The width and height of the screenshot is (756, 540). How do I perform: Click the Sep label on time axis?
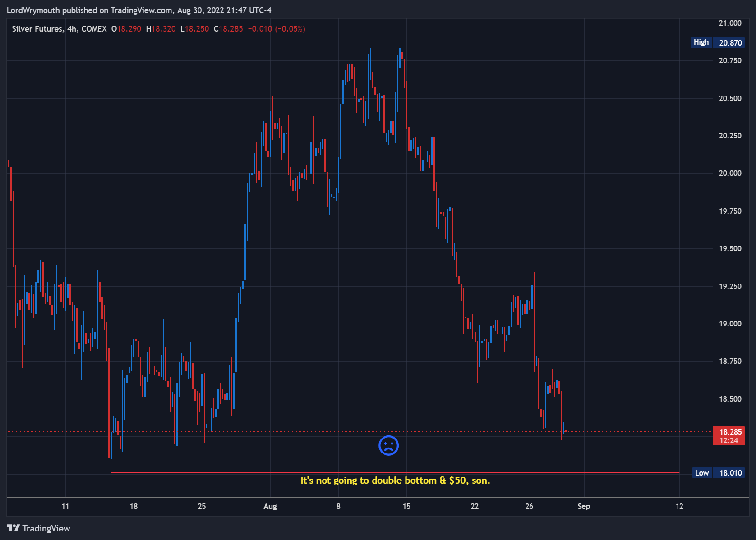584,506
